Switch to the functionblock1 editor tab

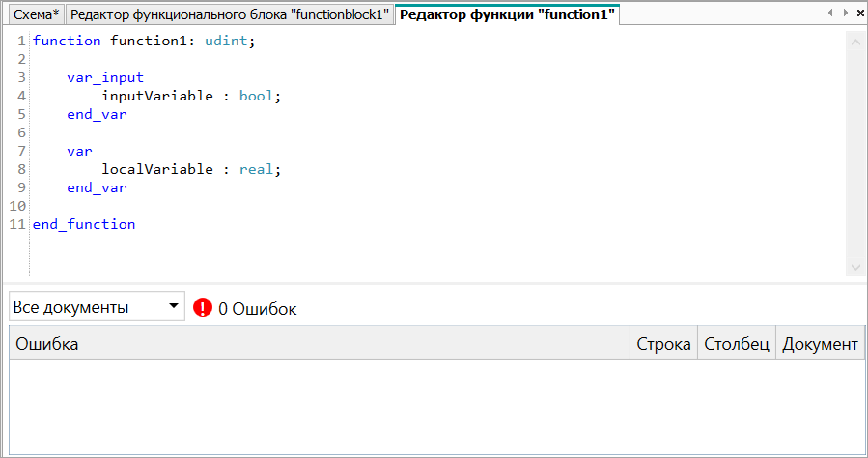(231, 14)
